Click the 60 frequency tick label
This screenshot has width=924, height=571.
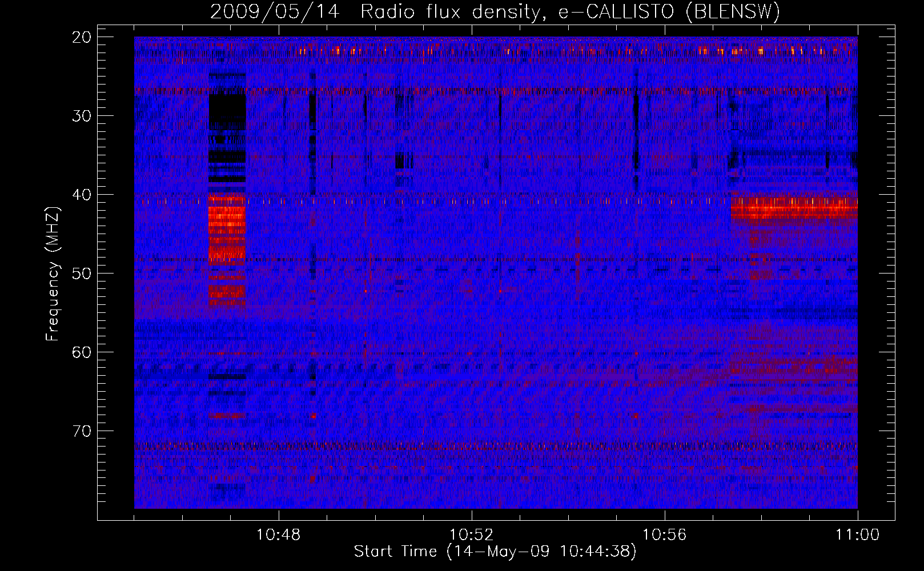point(82,352)
